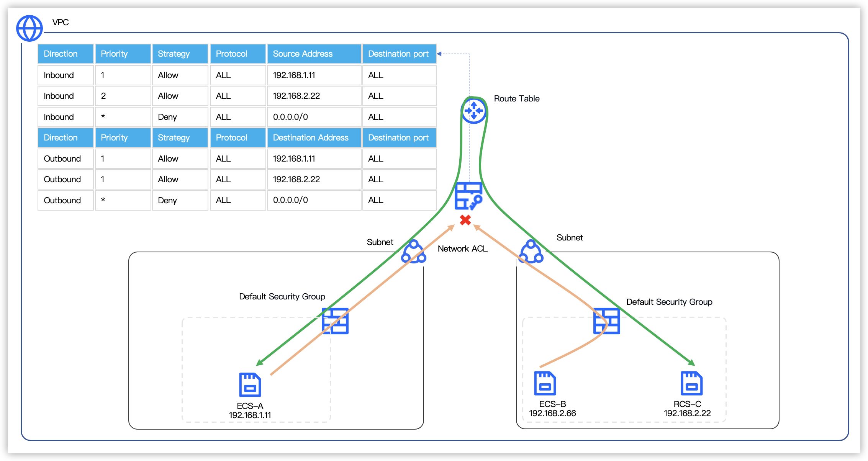Click the outbound Deny strategy cell
This screenshot has width=868, height=461.
[180, 200]
